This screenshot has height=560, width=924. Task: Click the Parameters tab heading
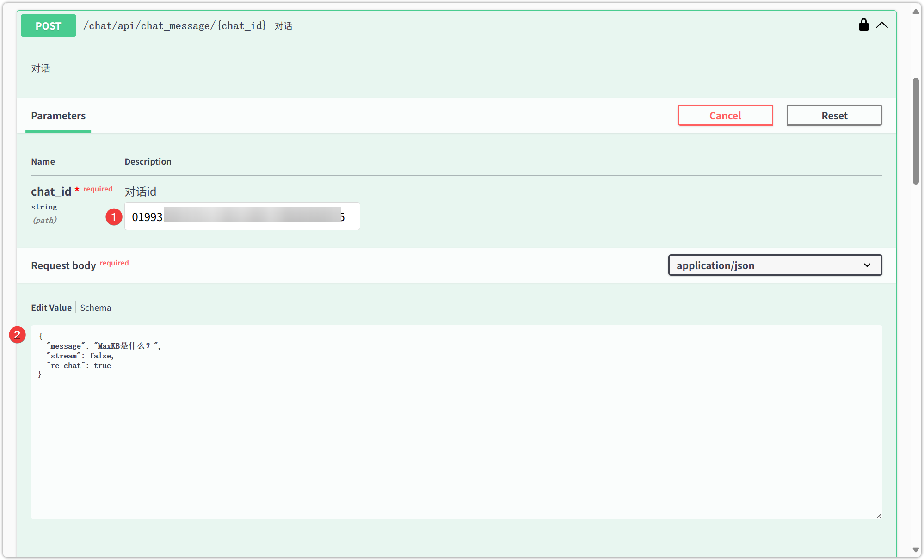(58, 116)
